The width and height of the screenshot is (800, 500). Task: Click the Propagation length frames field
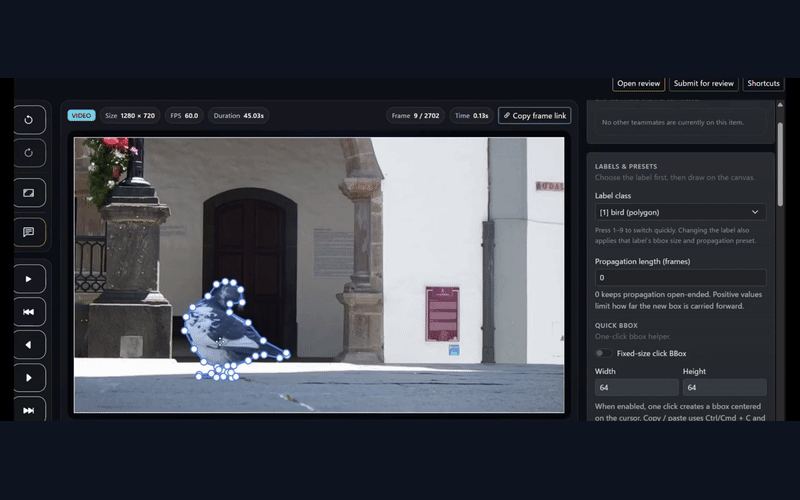pos(680,277)
